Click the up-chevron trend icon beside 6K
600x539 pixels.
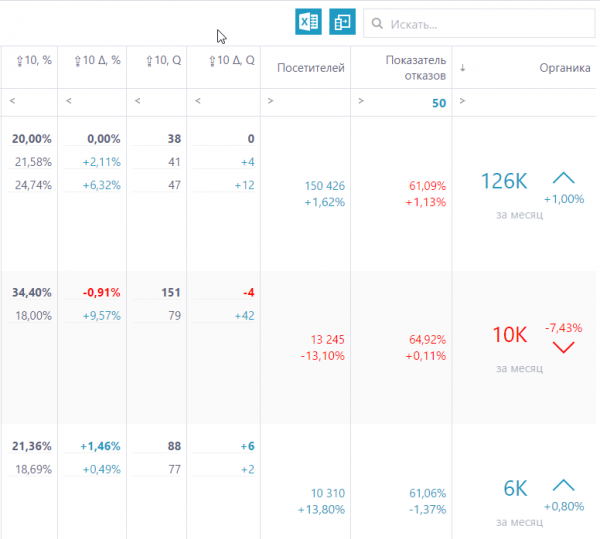click(564, 484)
